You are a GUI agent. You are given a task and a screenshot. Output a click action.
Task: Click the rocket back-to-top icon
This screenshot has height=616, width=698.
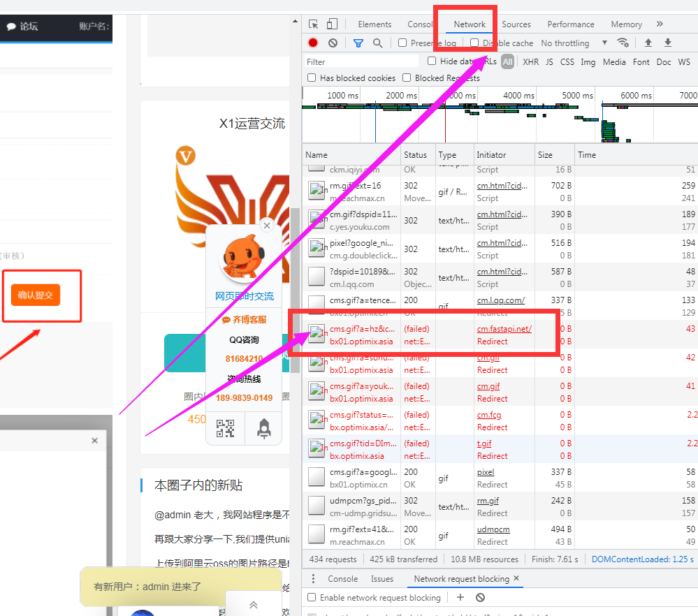[x=263, y=429]
